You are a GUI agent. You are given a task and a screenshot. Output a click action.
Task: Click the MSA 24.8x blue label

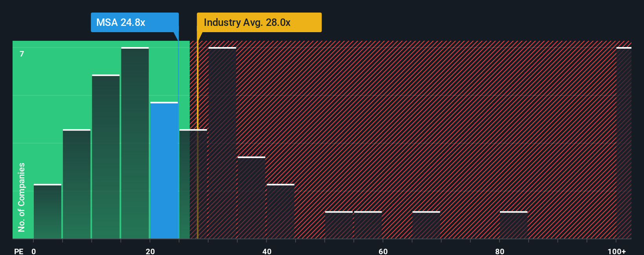click(135, 22)
